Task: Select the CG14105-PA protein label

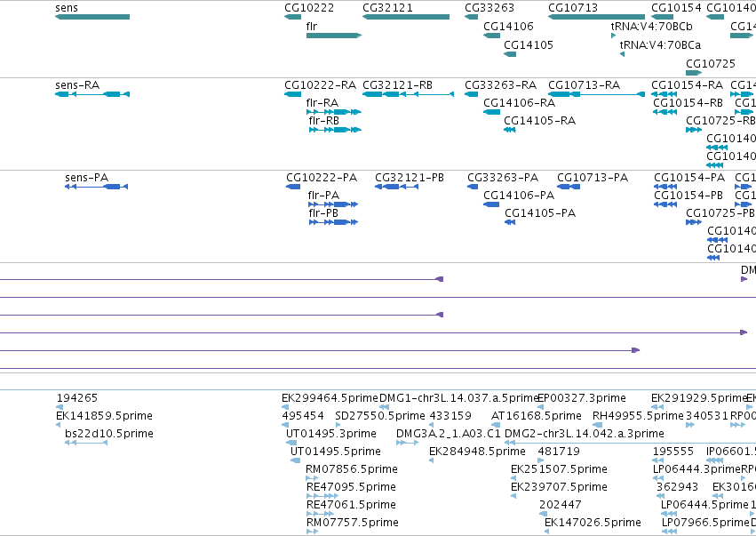Action: click(x=540, y=213)
